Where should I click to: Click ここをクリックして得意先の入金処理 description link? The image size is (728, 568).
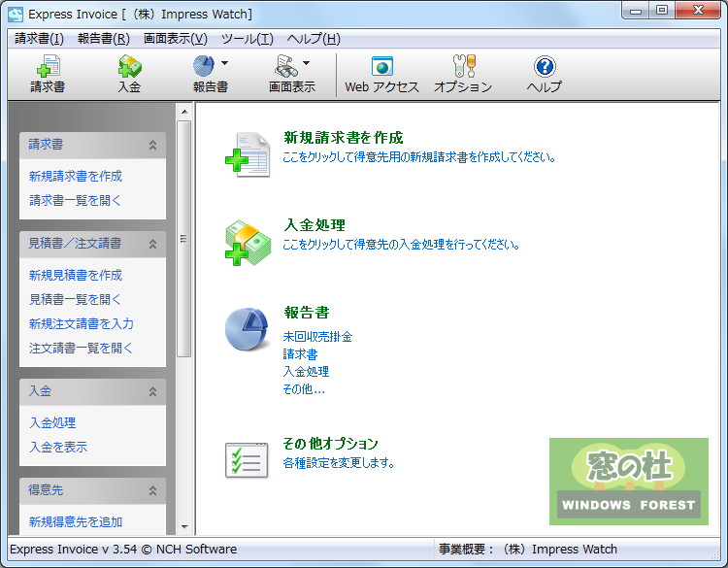(x=401, y=245)
